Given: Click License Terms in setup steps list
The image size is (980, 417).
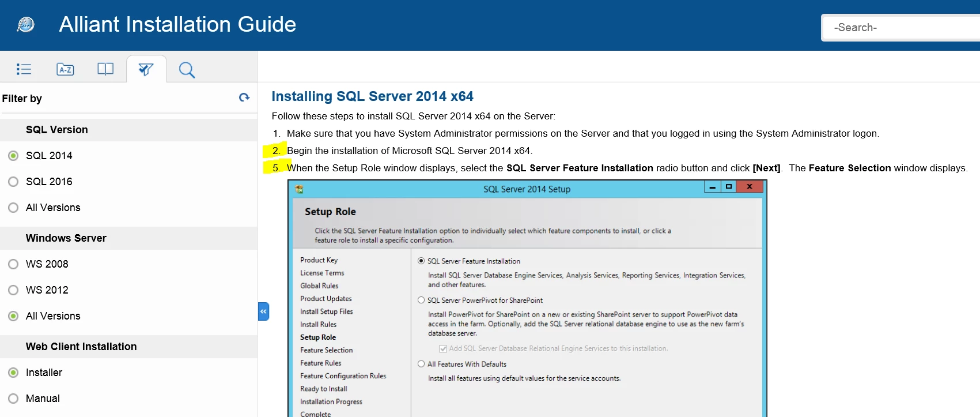Looking at the screenshot, I should click(322, 273).
